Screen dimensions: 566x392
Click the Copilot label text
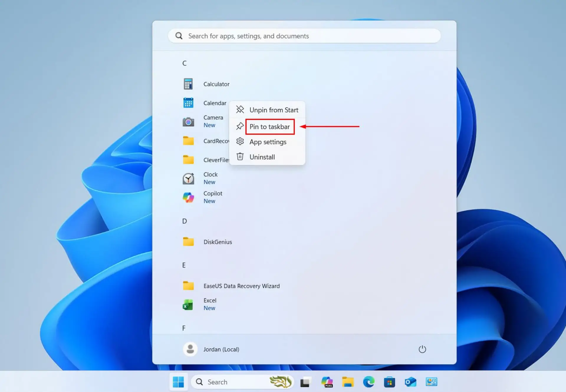click(213, 193)
